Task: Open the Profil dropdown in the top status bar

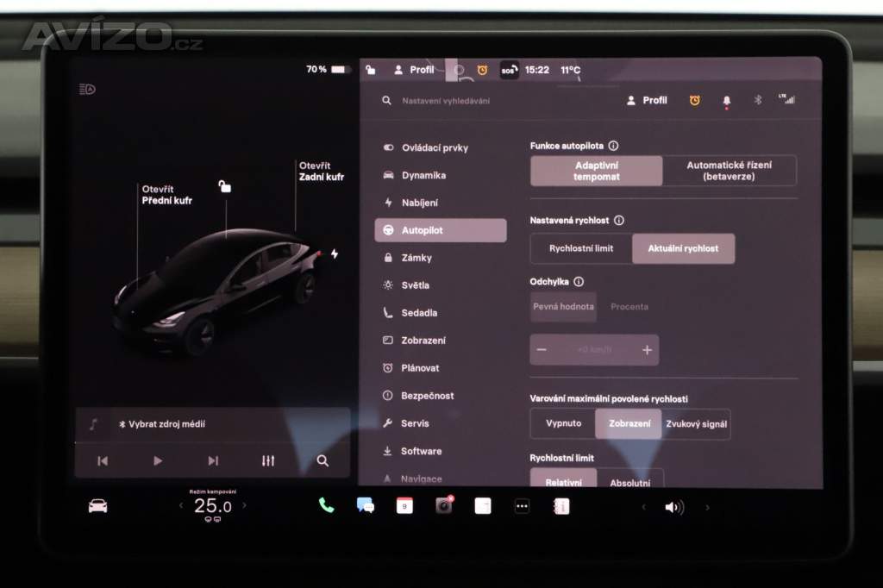Action: coord(414,70)
